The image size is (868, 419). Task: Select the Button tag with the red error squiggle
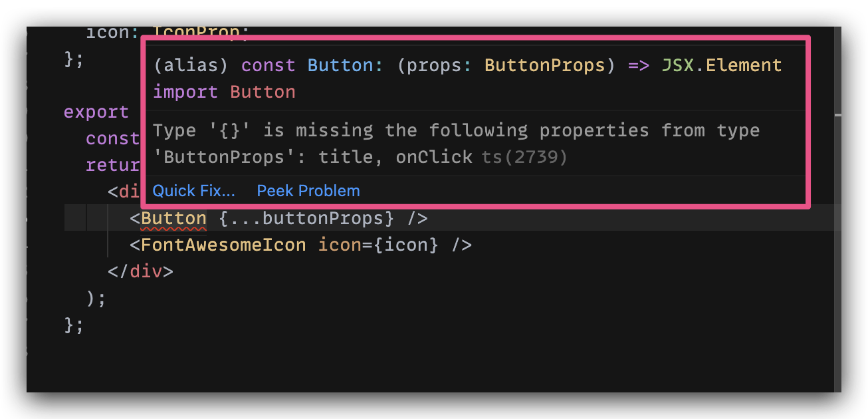coord(173,218)
